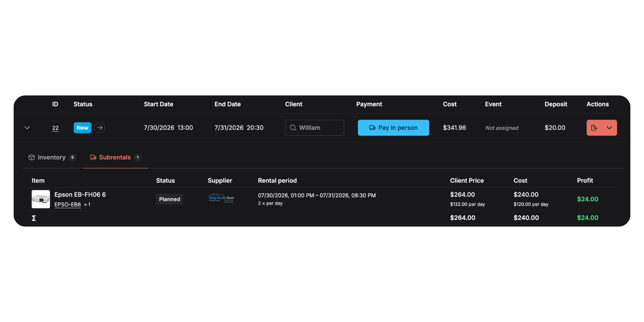Open order ID 22 link
The height and width of the screenshot is (322, 644).
(x=55, y=128)
